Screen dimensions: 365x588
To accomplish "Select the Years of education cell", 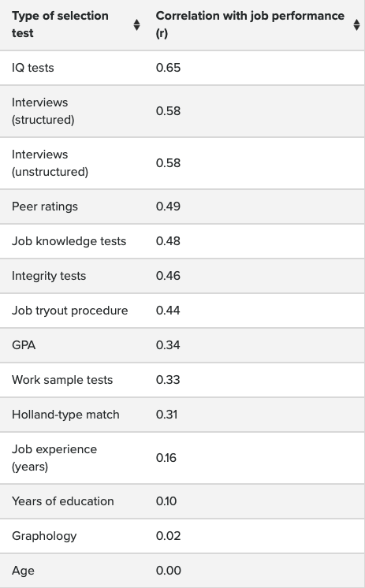I will tap(62, 501).
